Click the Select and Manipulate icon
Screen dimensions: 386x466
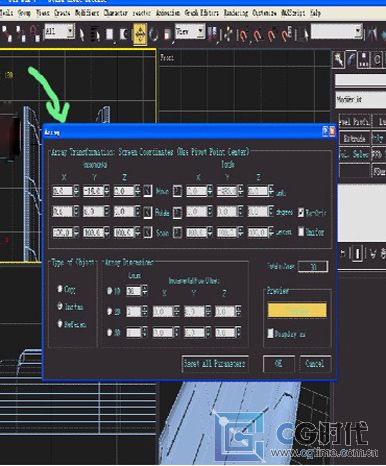[x=228, y=34]
